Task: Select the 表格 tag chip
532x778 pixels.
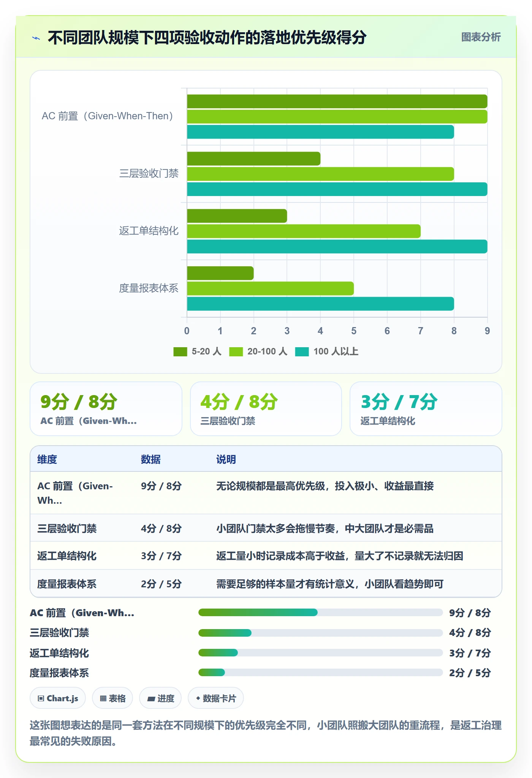Action: (x=112, y=698)
